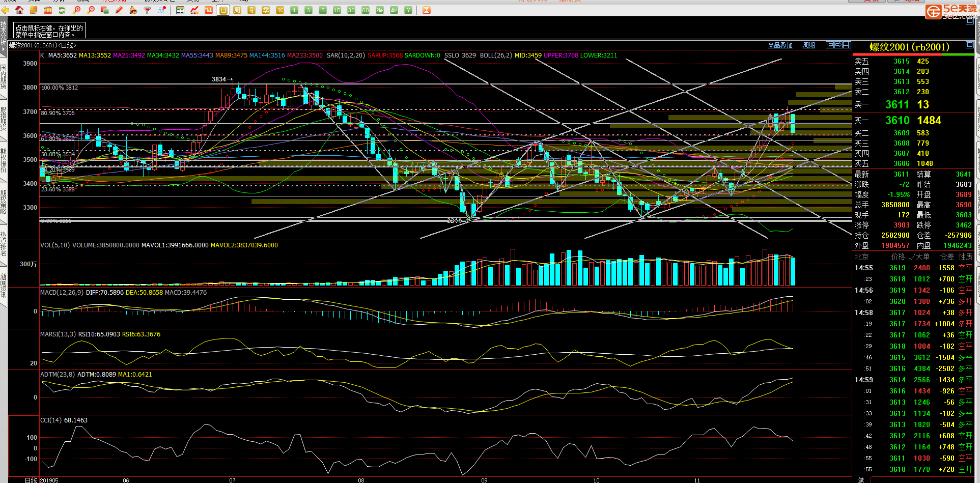Maximize the 螺纹2001 quote panel

pyautogui.click(x=970, y=45)
